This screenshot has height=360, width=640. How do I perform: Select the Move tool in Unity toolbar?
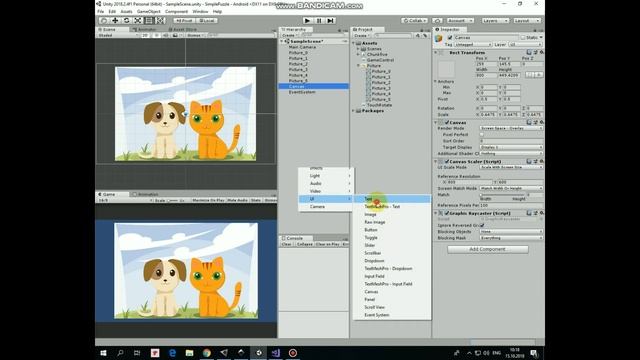(115, 20)
